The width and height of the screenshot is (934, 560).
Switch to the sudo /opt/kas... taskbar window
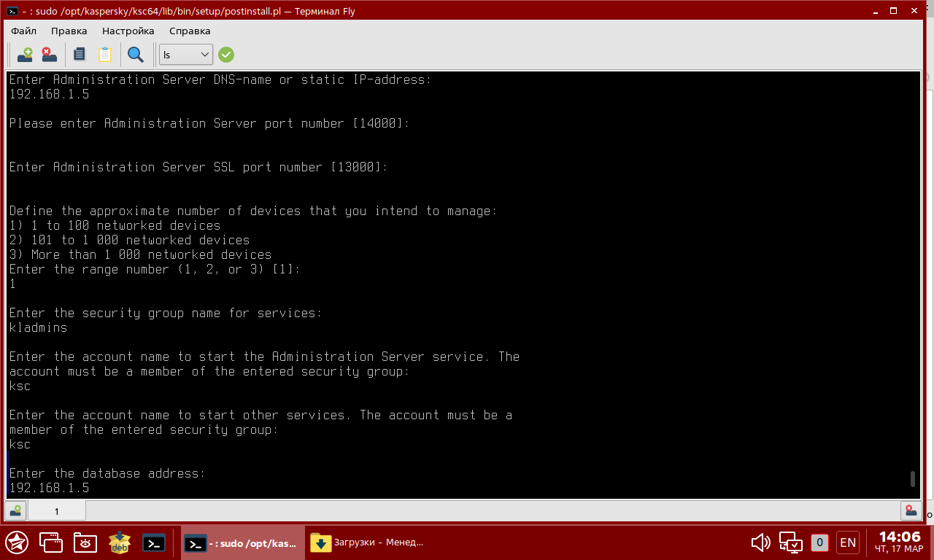pos(243,542)
